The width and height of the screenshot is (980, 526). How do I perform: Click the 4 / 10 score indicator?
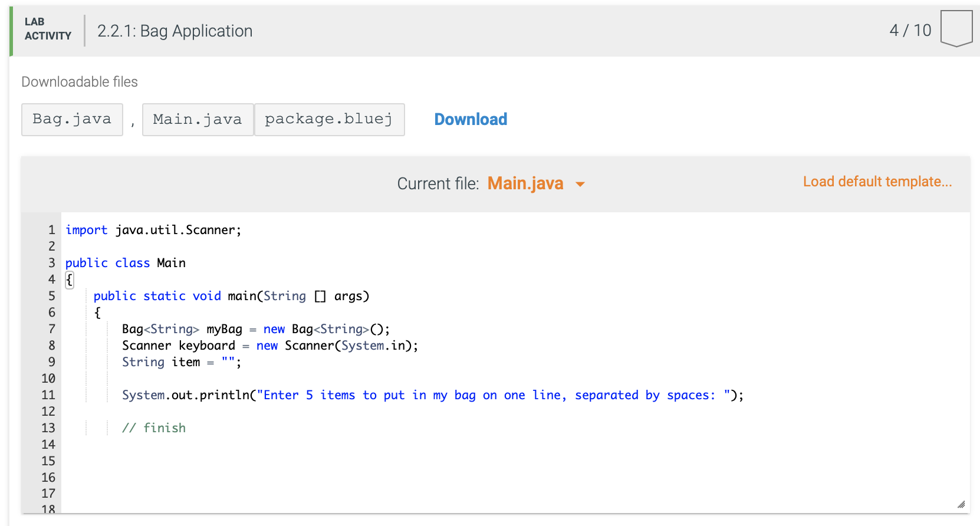(x=910, y=31)
